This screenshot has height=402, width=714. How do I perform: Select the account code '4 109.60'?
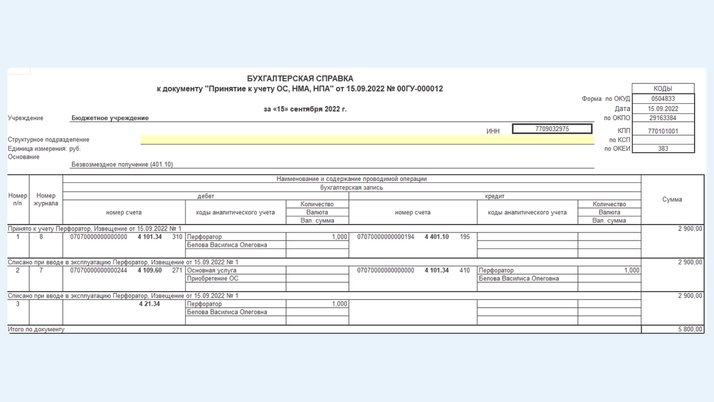[x=150, y=270]
